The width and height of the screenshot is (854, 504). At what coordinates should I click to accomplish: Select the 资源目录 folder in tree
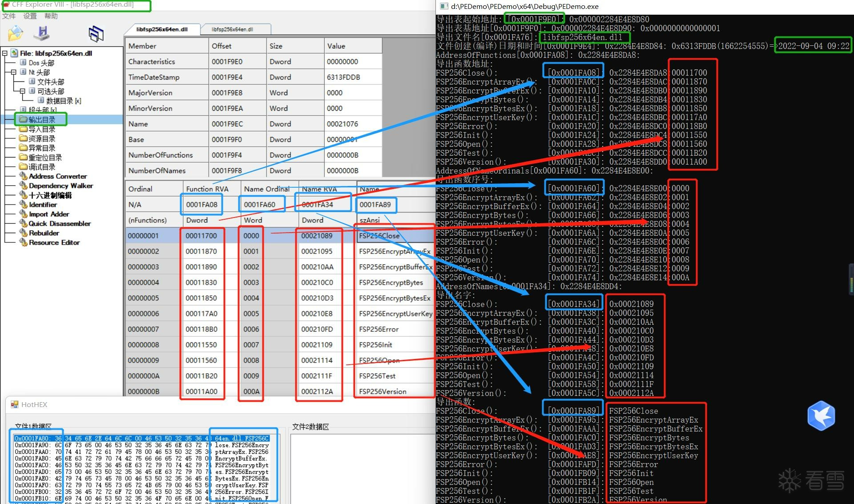[41, 138]
